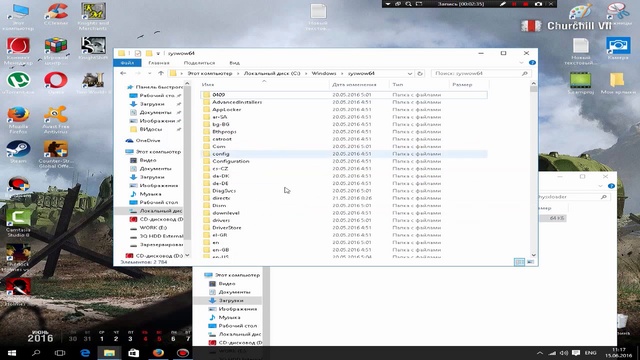Sort by the Имя column header
The width and height of the screenshot is (640, 360).
(208, 84)
